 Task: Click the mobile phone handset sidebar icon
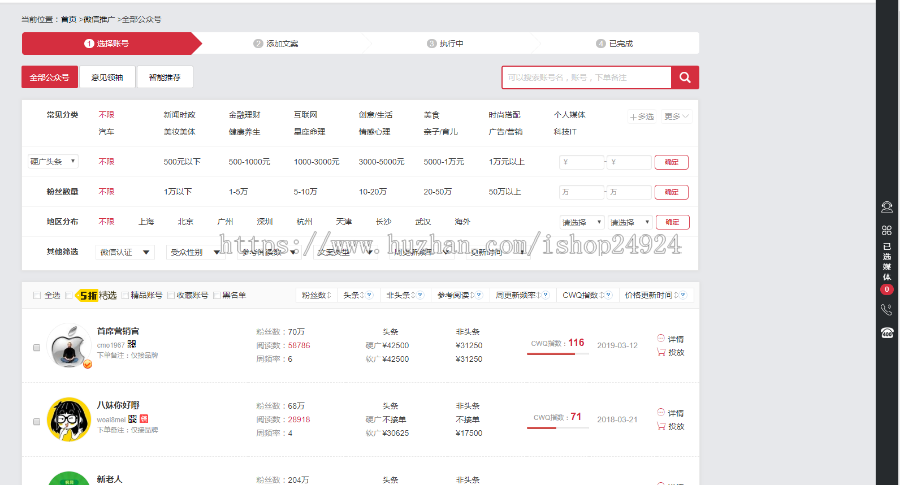click(x=887, y=310)
